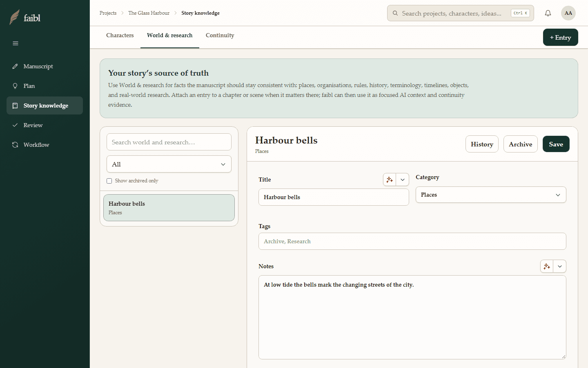Click the AI sparkle icon for Title
This screenshot has width=588, height=368.
click(x=390, y=180)
